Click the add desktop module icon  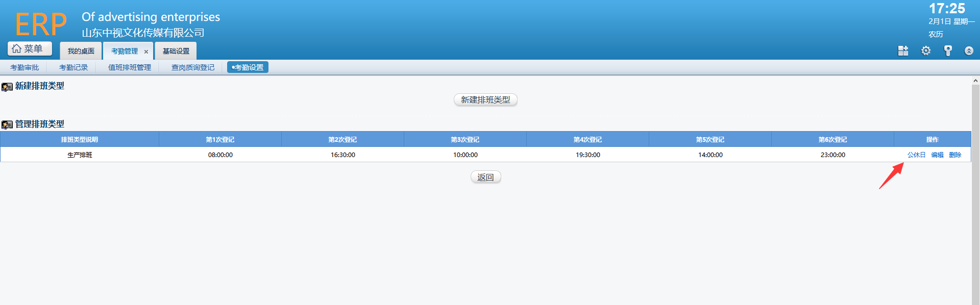point(903,50)
